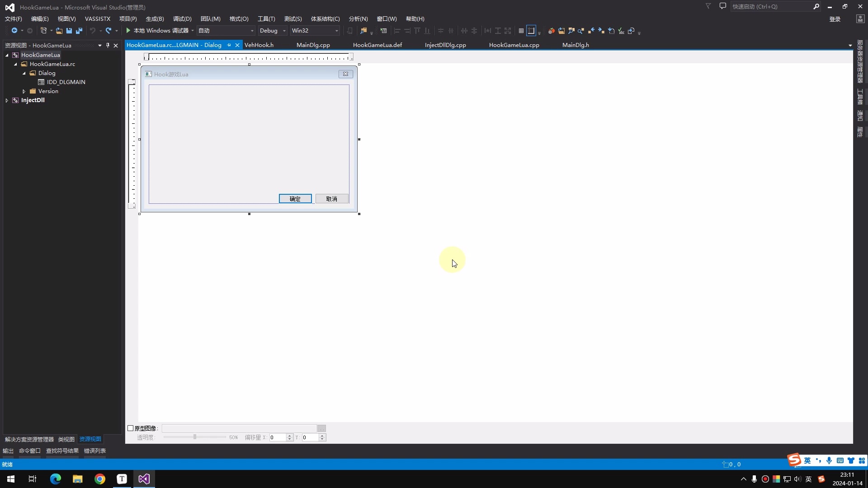Open the Visual Studio taskbar icon
868x488 pixels.
click(x=144, y=479)
